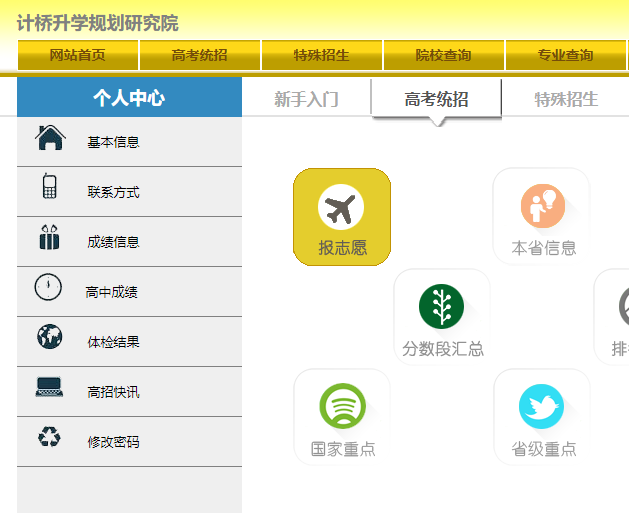
Task: Select the 国家重点 green circle icon
Action: (342, 406)
